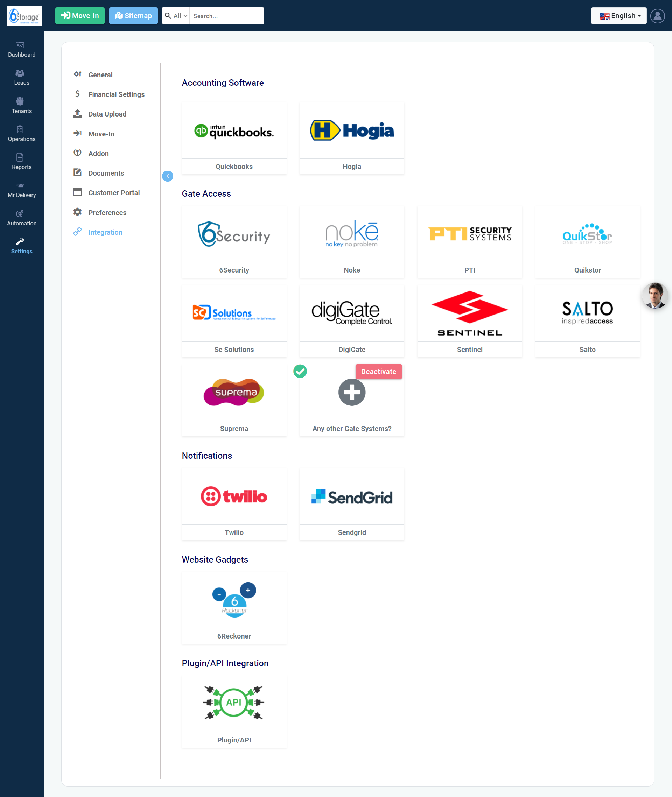Click the Plugin/API integration icon
Viewport: 672px width, 797px height.
(233, 703)
